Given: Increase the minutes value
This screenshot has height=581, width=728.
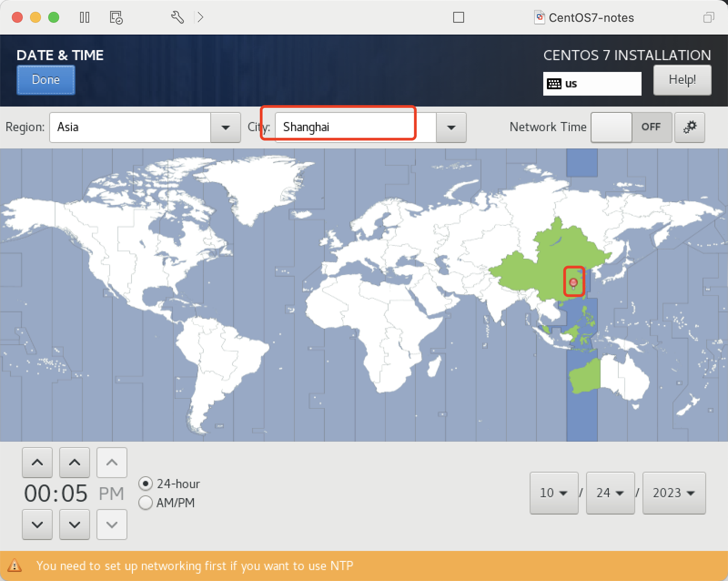Looking at the screenshot, I should click(75, 463).
